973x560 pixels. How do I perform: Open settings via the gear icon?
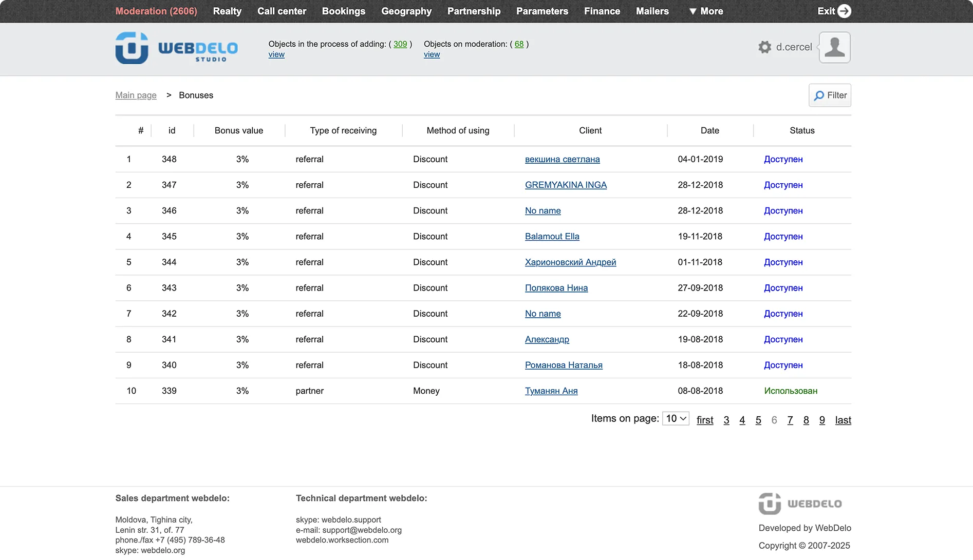(x=764, y=47)
